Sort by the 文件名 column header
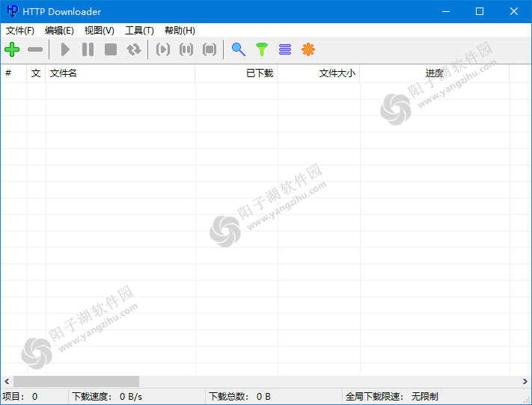532x405 pixels. point(120,73)
